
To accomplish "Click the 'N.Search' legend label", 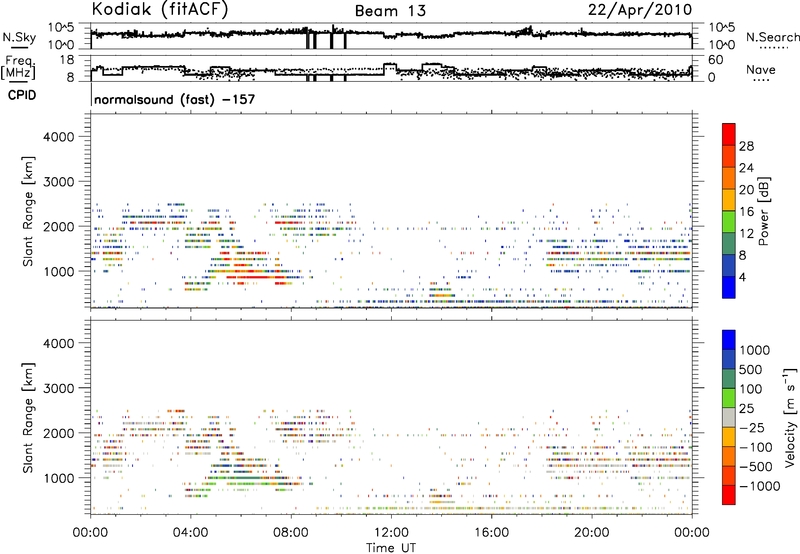I will tap(772, 37).
